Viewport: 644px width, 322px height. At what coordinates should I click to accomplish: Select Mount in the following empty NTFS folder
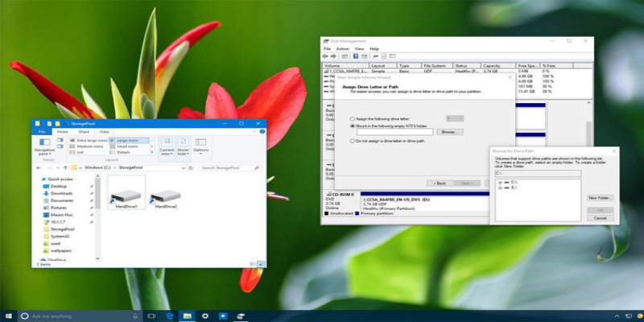pos(353,126)
